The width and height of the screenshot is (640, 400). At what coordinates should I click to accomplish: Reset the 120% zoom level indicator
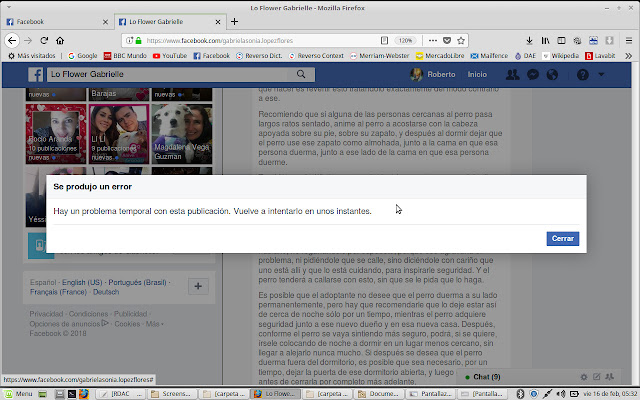[405, 40]
